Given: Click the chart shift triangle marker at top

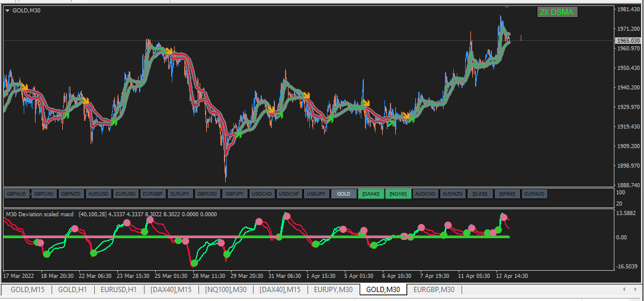Looking at the screenshot, I should tap(507, 7).
